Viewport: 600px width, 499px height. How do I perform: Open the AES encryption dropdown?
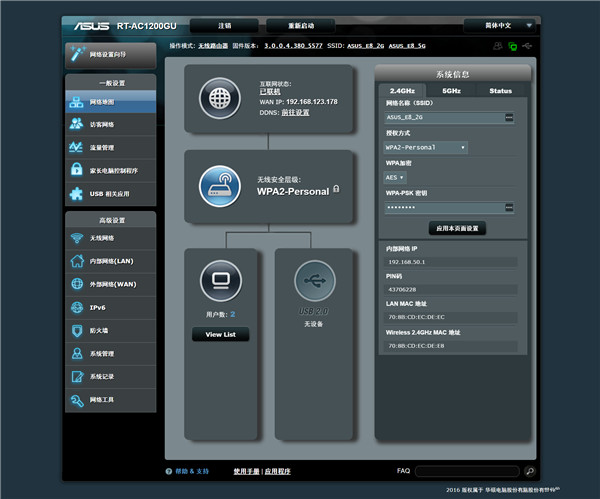point(395,178)
